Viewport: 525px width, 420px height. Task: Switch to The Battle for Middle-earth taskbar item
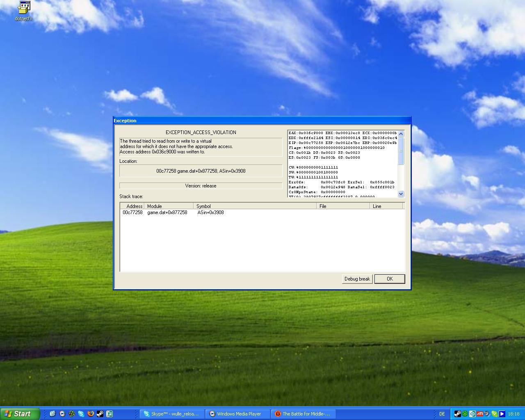pyautogui.click(x=303, y=414)
